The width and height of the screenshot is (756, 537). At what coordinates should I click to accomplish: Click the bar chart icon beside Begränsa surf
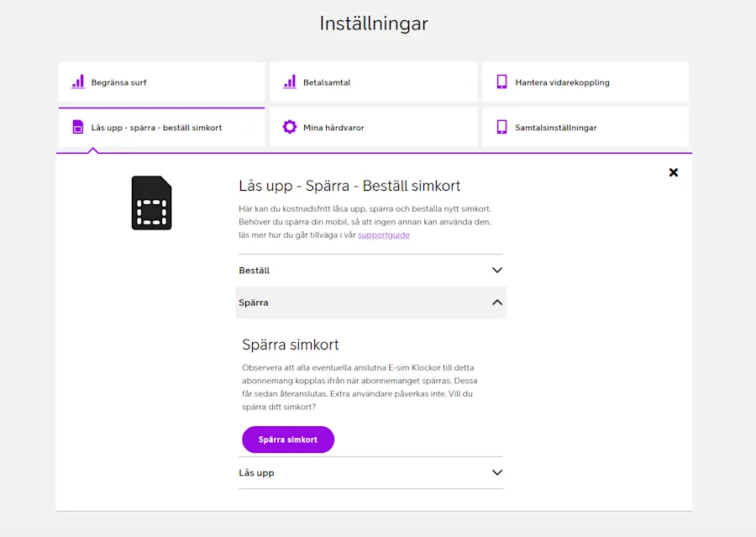point(78,82)
